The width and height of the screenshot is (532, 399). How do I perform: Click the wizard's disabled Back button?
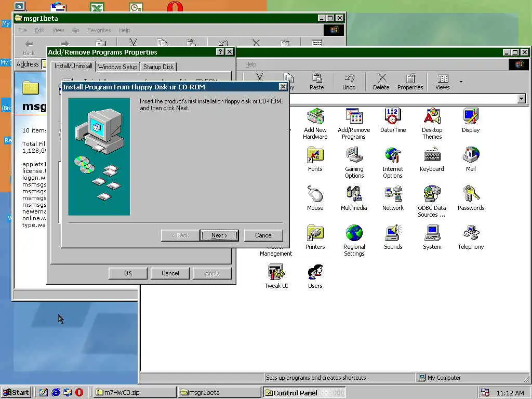coord(180,235)
